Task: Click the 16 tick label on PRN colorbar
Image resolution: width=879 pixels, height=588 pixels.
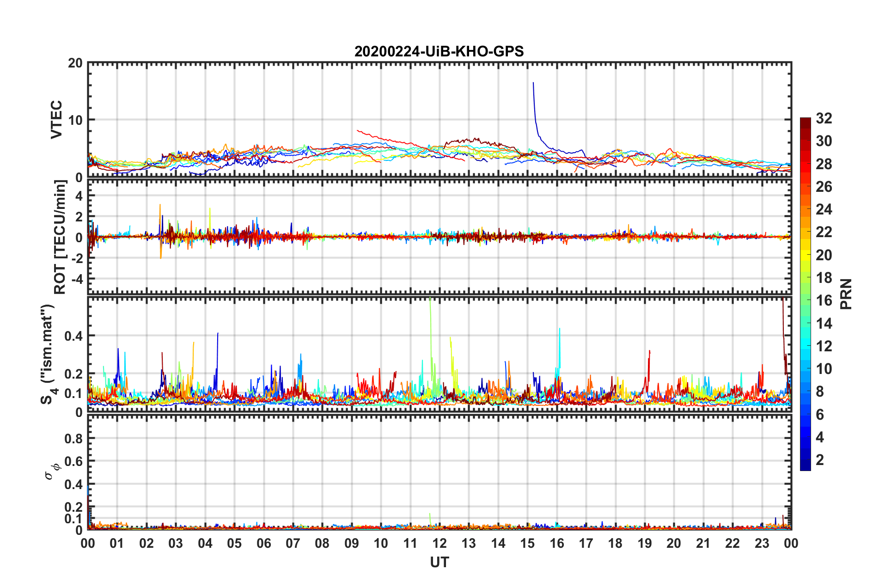Action: click(824, 300)
